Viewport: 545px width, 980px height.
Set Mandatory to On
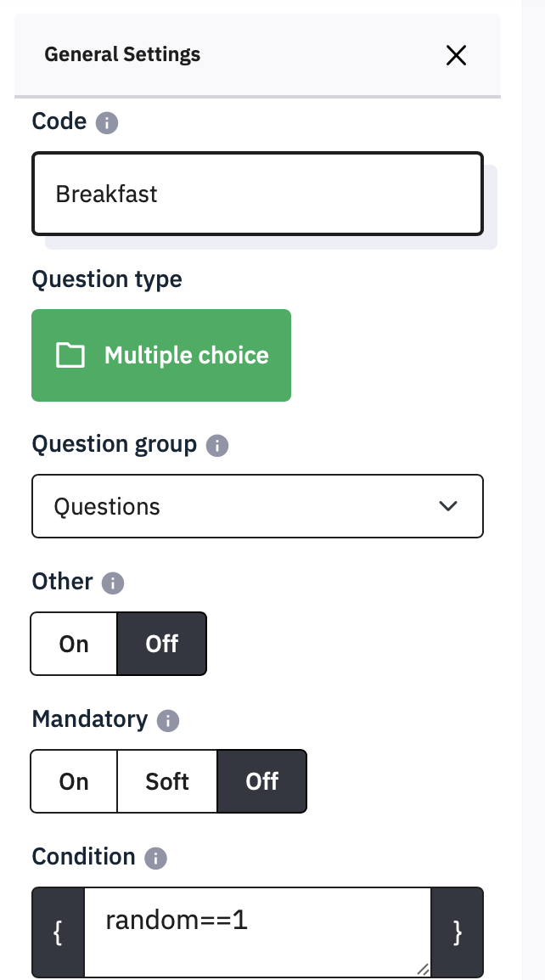tap(74, 781)
